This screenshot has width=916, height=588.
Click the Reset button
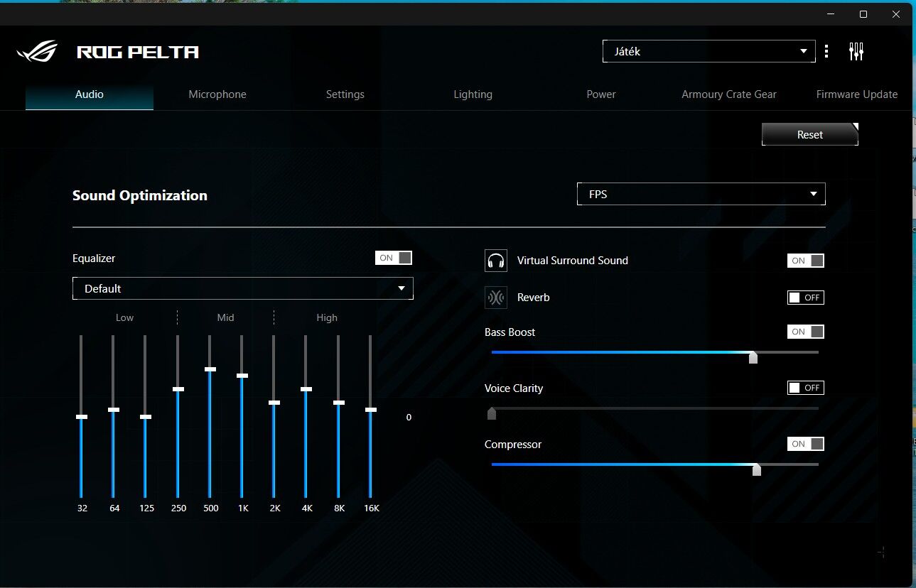(x=810, y=134)
